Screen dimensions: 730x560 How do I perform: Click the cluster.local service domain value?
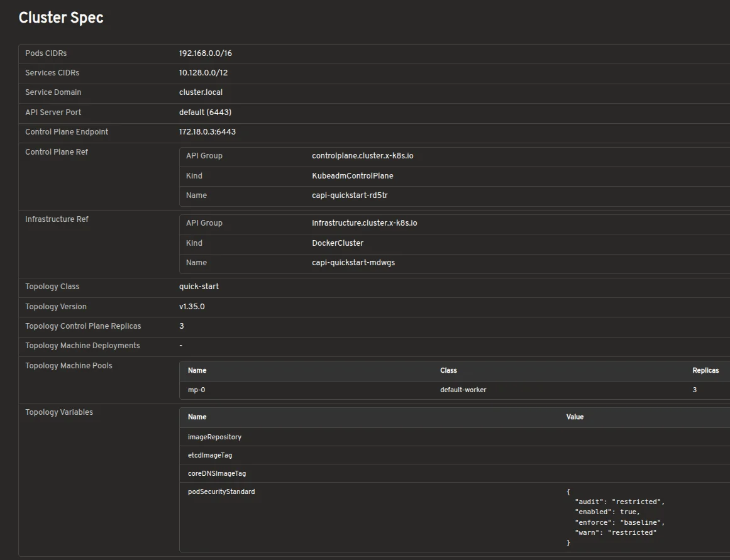pos(201,92)
